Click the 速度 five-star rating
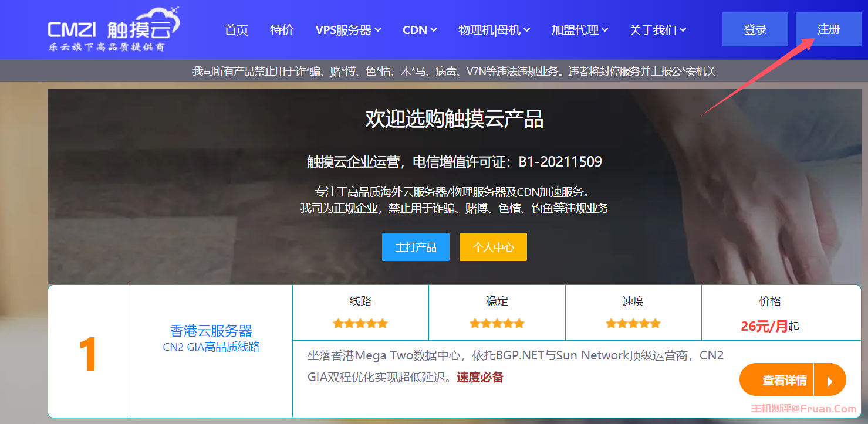Image resolution: width=868 pixels, height=424 pixels. [633, 323]
